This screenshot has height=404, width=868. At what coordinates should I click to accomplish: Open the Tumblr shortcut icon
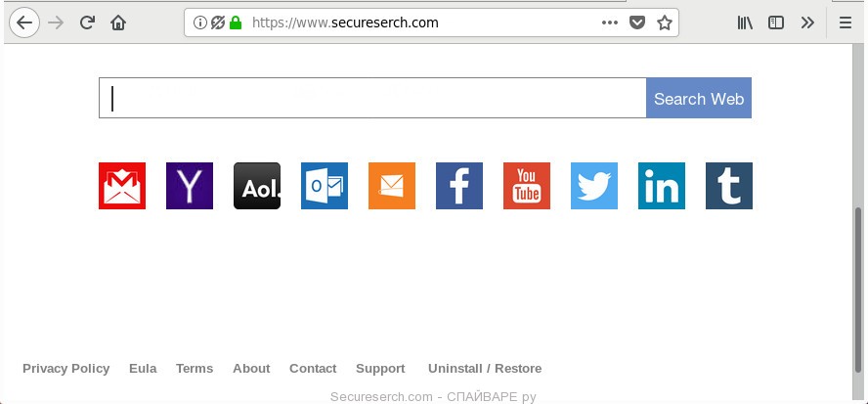coord(729,186)
